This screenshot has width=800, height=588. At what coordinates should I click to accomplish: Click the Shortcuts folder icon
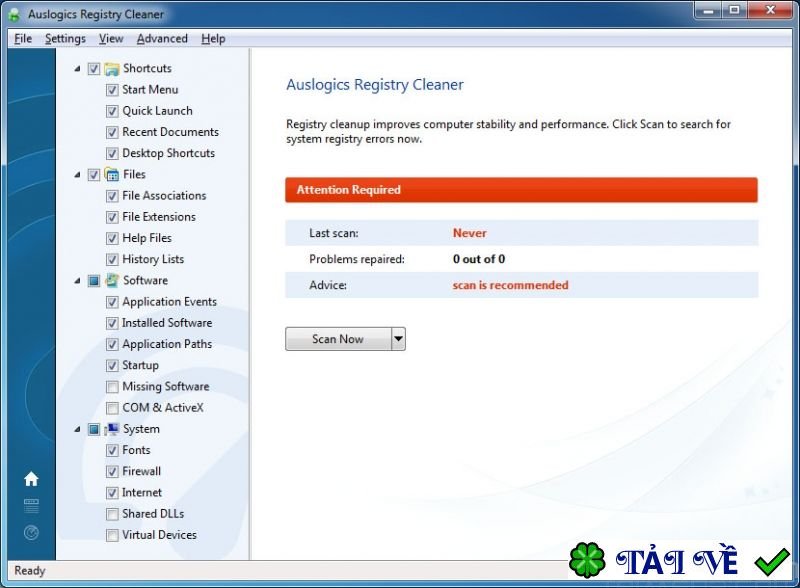coord(112,68)
